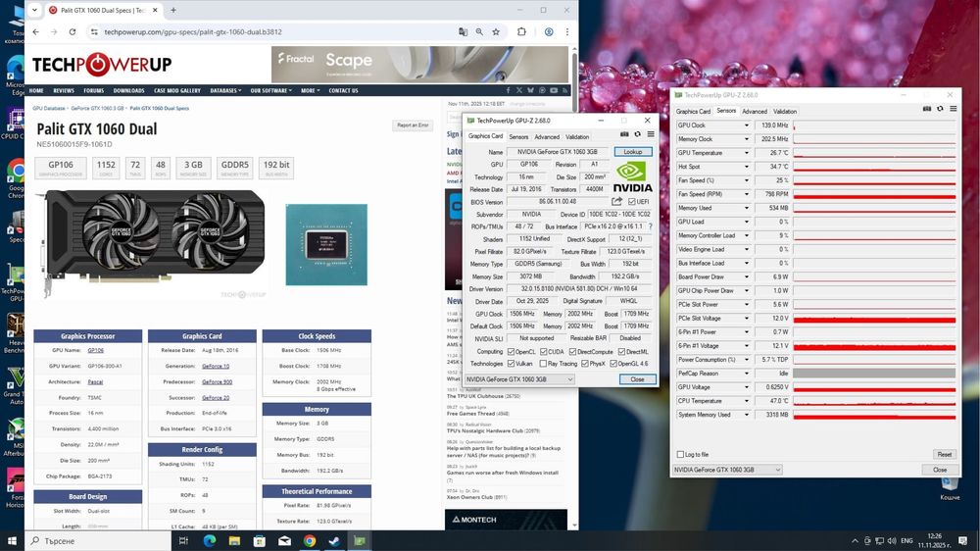
Task: Open FORUMS in TechPowerUp navigation
Action: click(x=94, y=90)
